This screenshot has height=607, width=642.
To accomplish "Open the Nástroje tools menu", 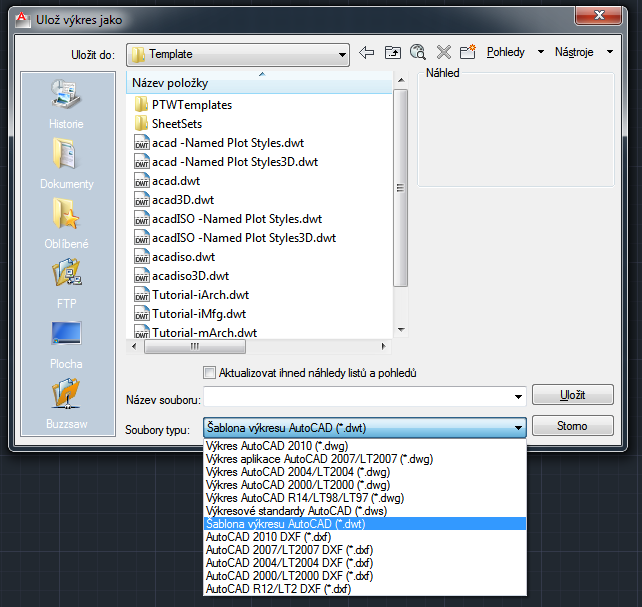I will click(584, 52).
